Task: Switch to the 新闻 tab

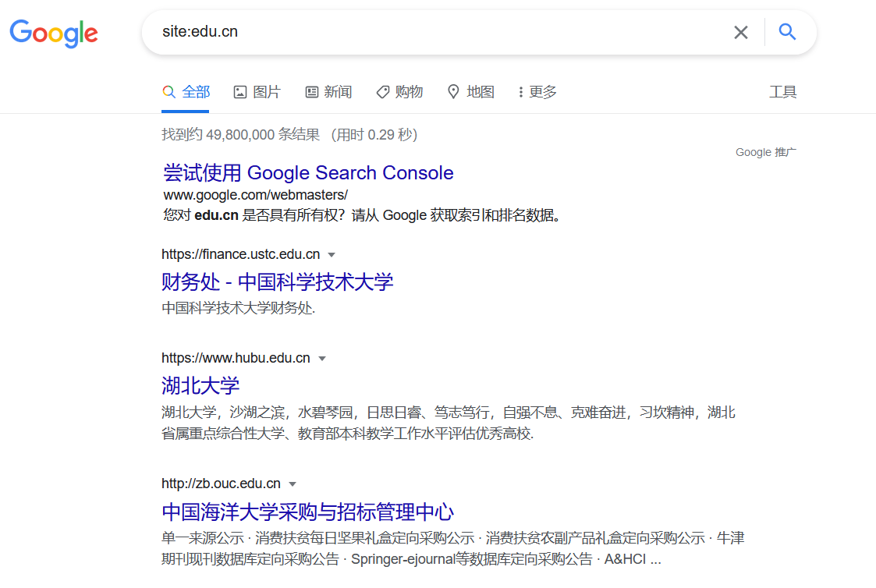Action: 328,91
